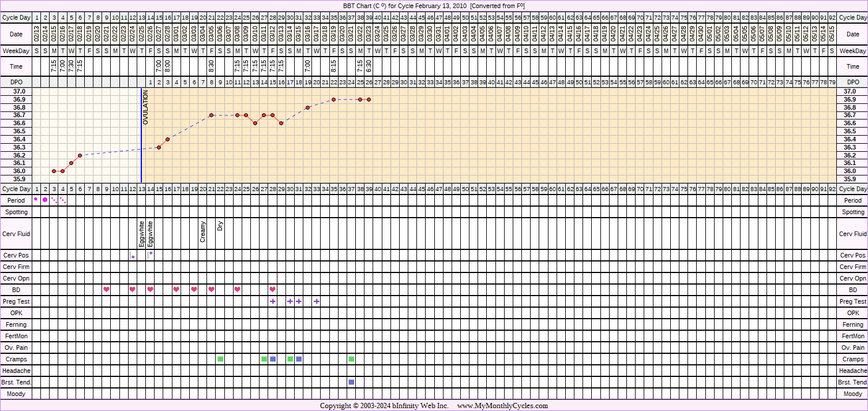Click the 36.7 temperature point on cycle day 21
Viewport: 868px width, 411px height.
(212, 115)
